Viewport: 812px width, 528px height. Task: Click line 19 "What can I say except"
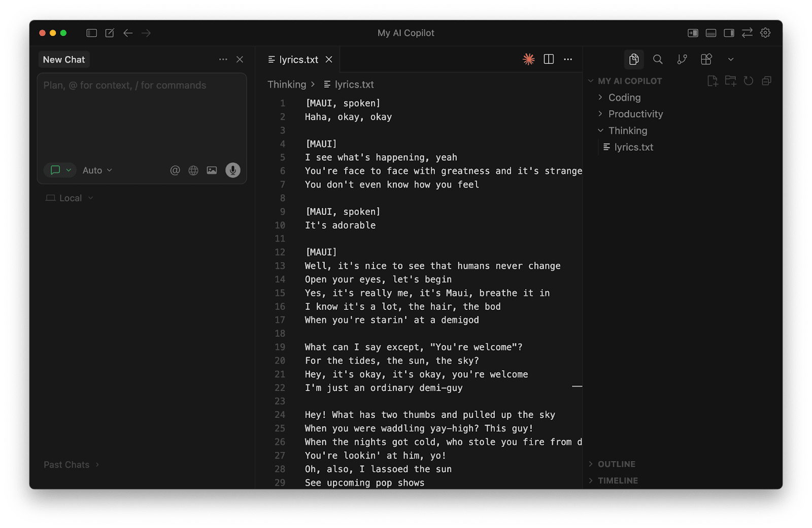(413, 347)
